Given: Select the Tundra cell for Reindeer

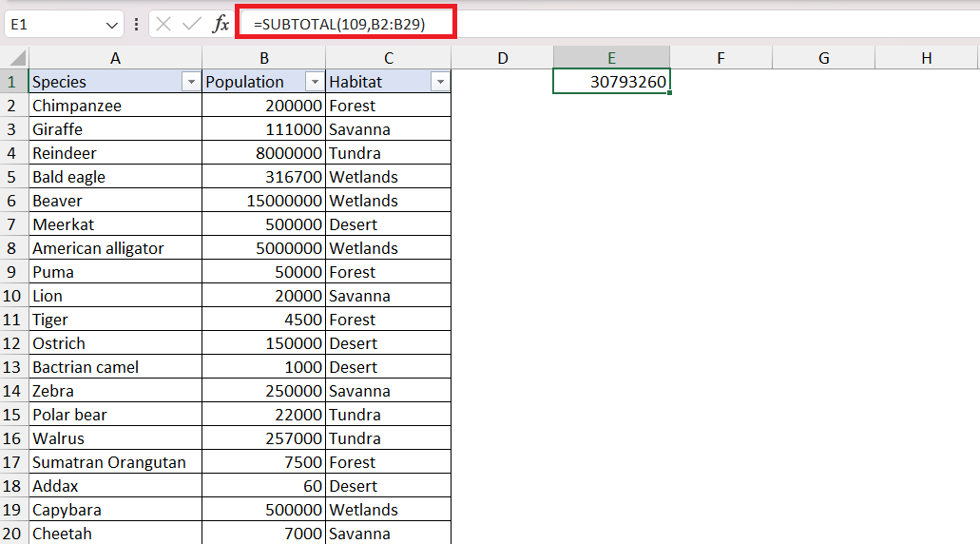Looking at the screenshot, I should coord(388,153).
